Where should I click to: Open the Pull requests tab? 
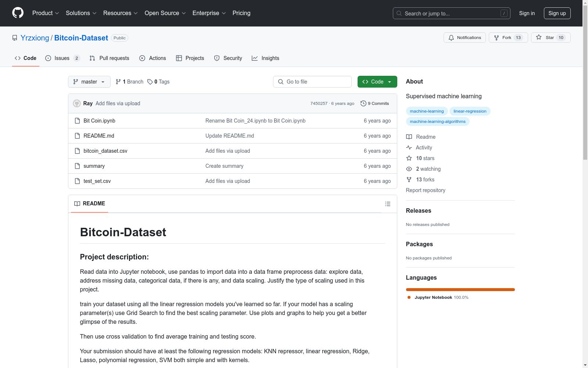pyautogui.click(x=110, y=58)
